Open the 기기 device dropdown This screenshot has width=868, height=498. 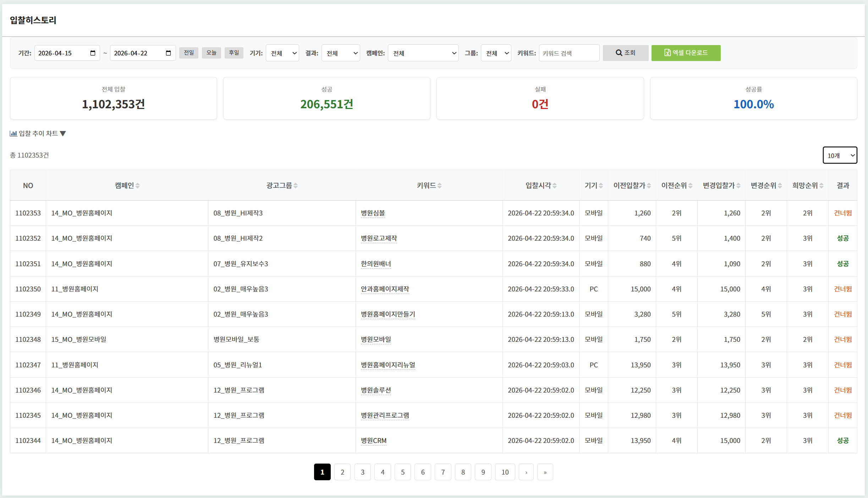[x=282, y=53]
